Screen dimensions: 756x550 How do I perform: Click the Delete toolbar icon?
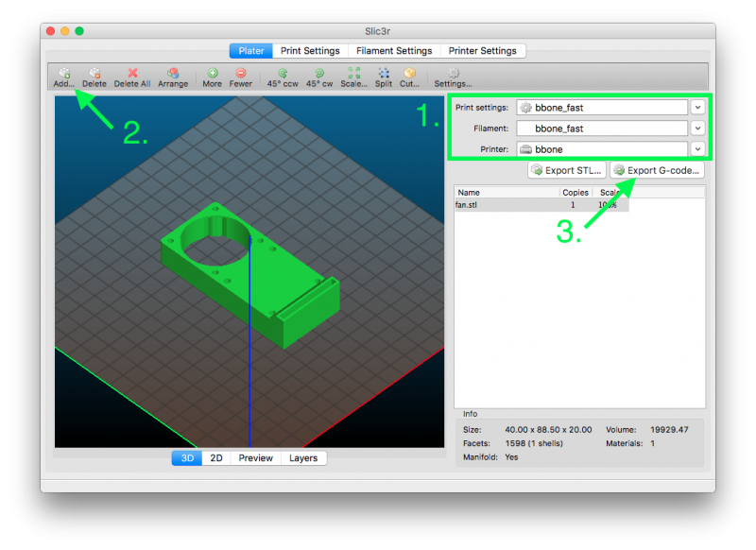click(94, 73)
